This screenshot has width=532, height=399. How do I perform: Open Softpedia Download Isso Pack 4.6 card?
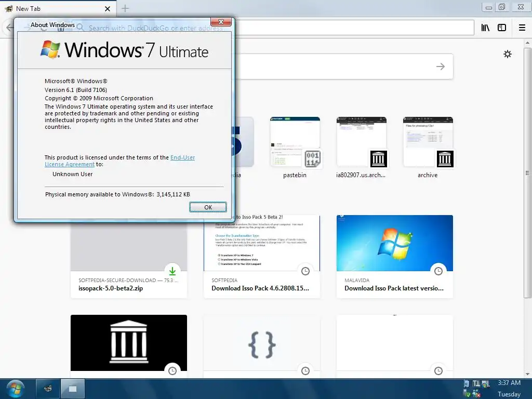(262, 257)
